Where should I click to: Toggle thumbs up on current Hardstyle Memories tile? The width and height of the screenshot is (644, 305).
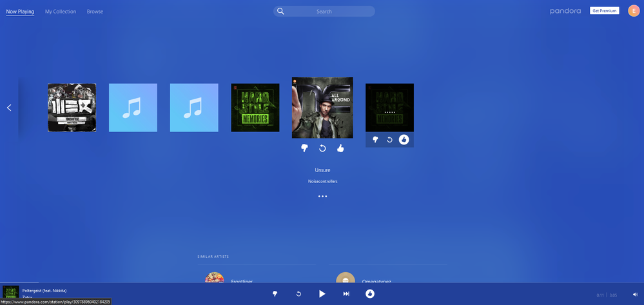pyautogui.click(x=404, y=139)
